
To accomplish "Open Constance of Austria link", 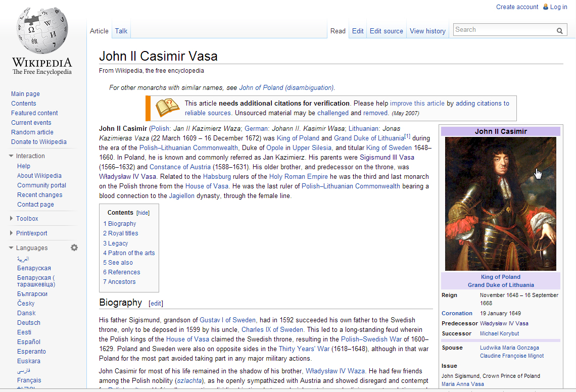I will pyautogui.click(x=180, y=167).
